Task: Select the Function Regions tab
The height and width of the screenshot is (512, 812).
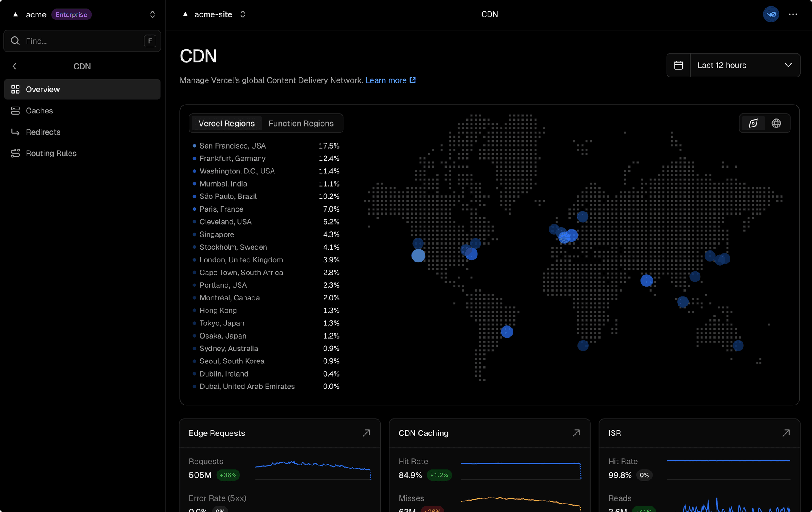Action: [x=301, y=124]
